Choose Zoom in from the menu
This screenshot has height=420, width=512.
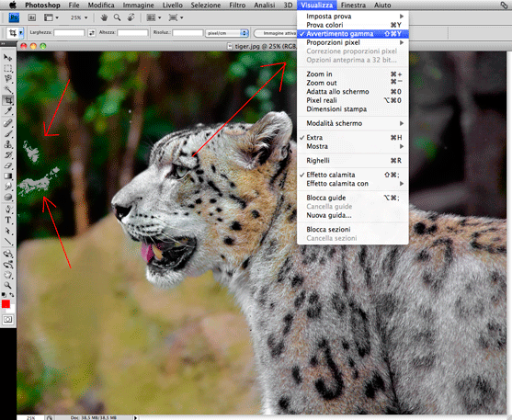coord(353,74)
